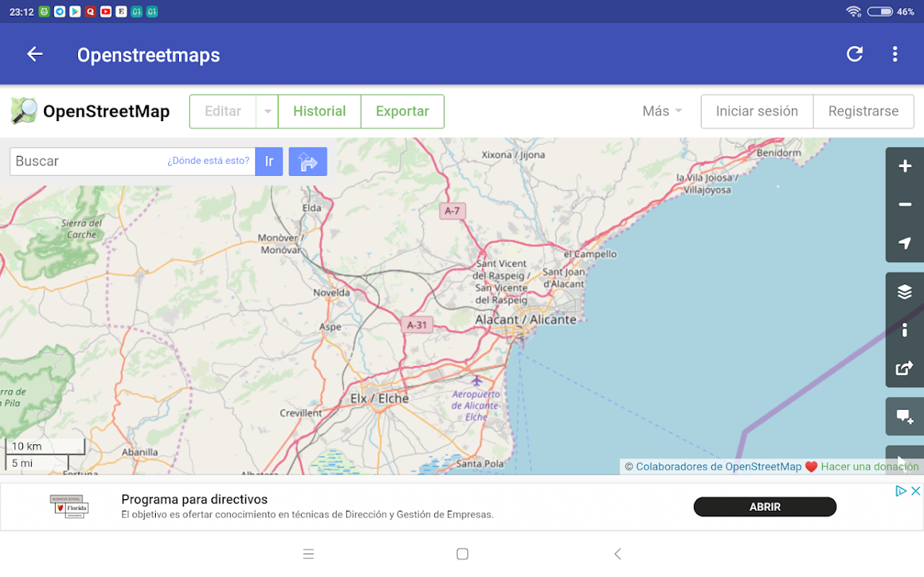The height and width of the screenshot is (577, 924).
Task: Click the Editar button
Action: point(223,112)
